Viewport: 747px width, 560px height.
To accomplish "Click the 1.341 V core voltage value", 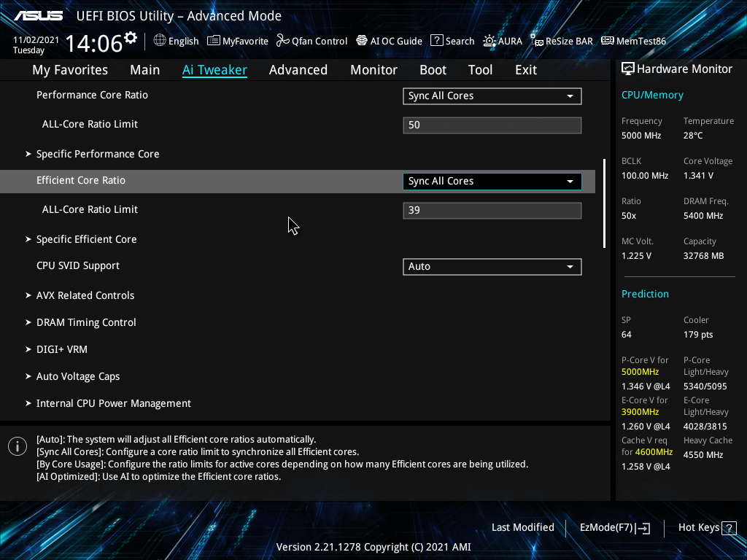I will (698, 176).
